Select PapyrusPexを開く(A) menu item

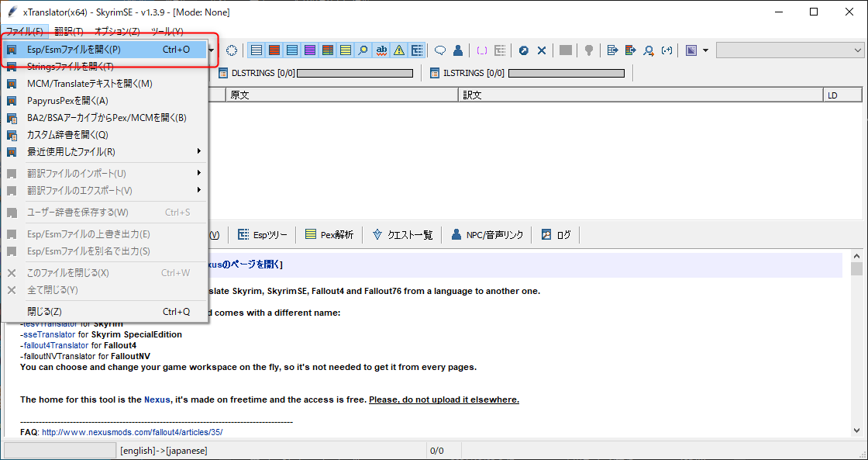105,101
